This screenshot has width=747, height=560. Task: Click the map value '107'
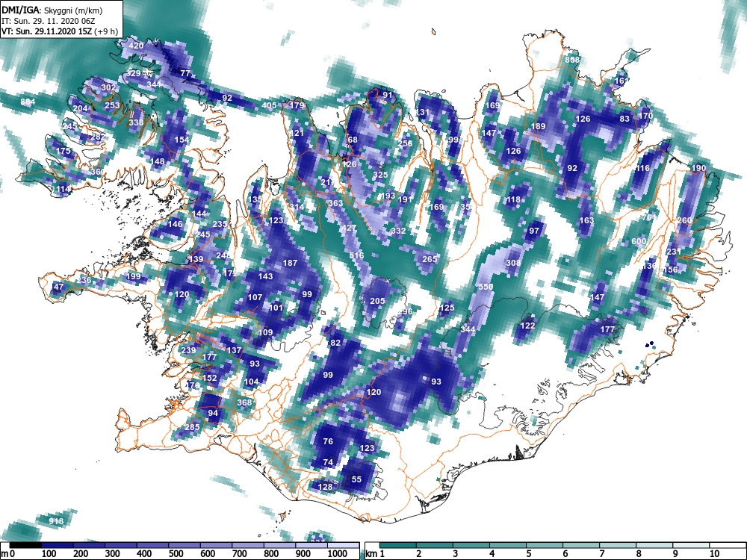click(x=255, y=297)
